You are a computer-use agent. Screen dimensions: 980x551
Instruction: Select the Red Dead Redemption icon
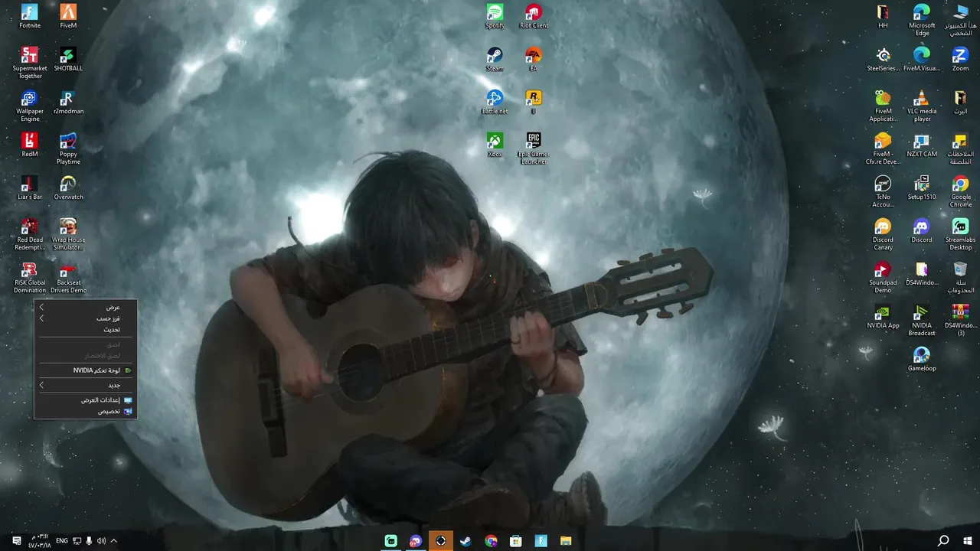click(30, 234)
